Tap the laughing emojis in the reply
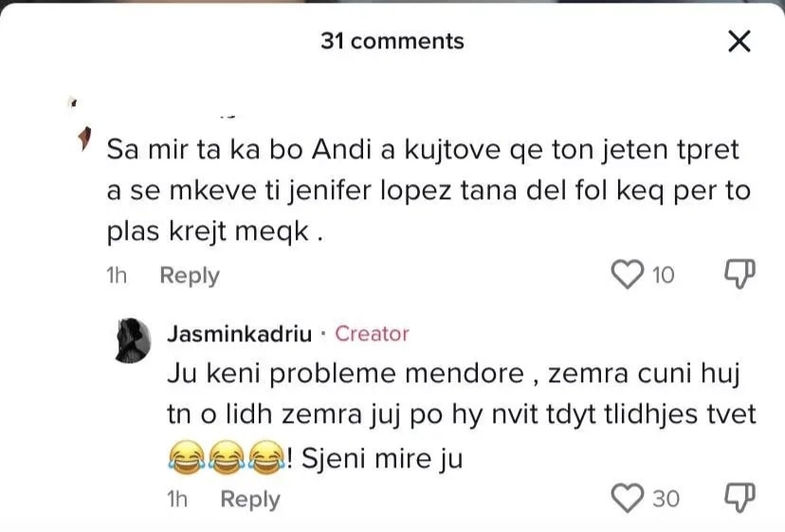Viewport: 785px width, 532px height. (x=226, y=459)
